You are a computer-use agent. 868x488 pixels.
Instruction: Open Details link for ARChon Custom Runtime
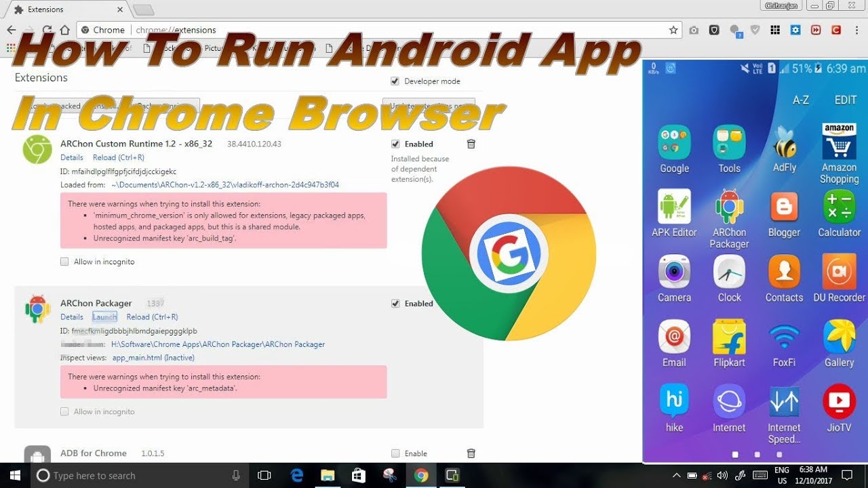(x=72, y=157)
